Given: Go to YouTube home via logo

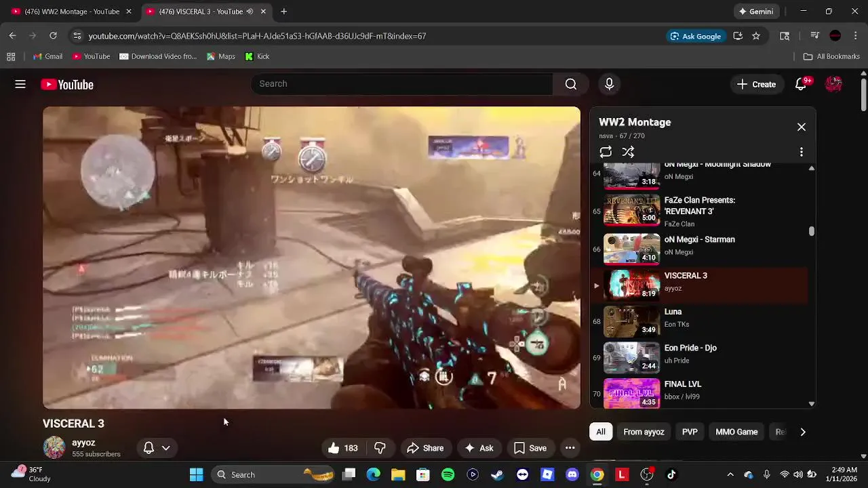Looking at the screenshot, I should coord(67,85).
